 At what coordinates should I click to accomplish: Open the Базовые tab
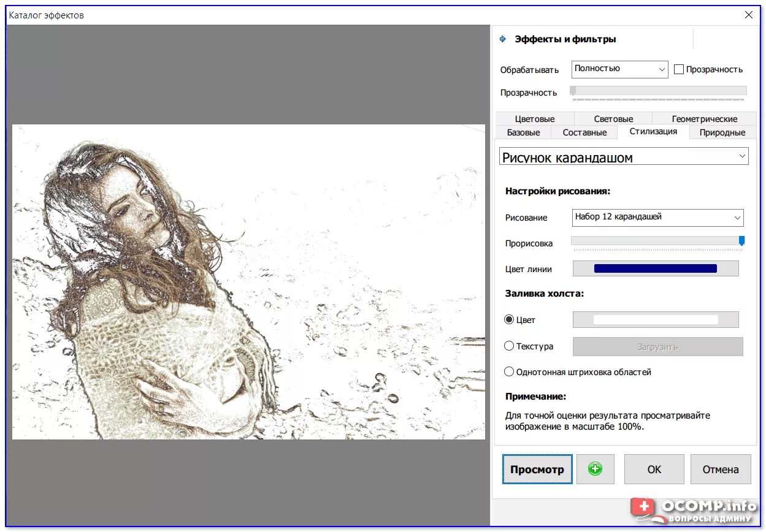coord(524,132)
